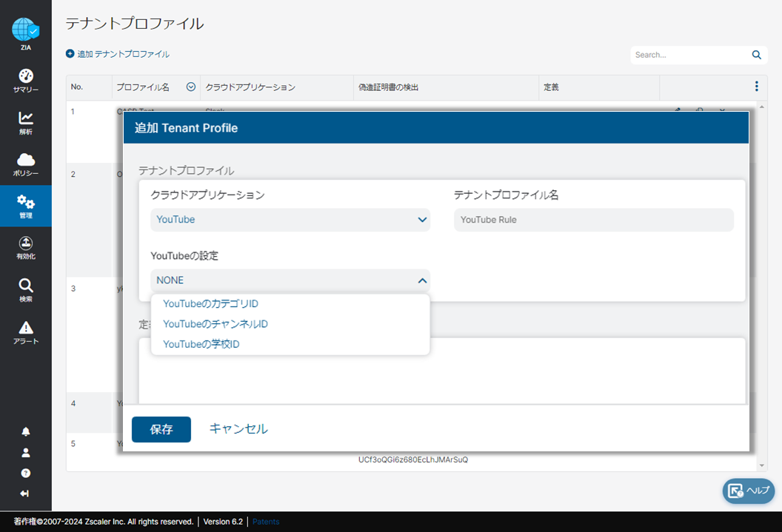Click the UCf3oQGi6z680EcLhJMArSuQ text
The image size is (782, 532).
click(413, 459)
